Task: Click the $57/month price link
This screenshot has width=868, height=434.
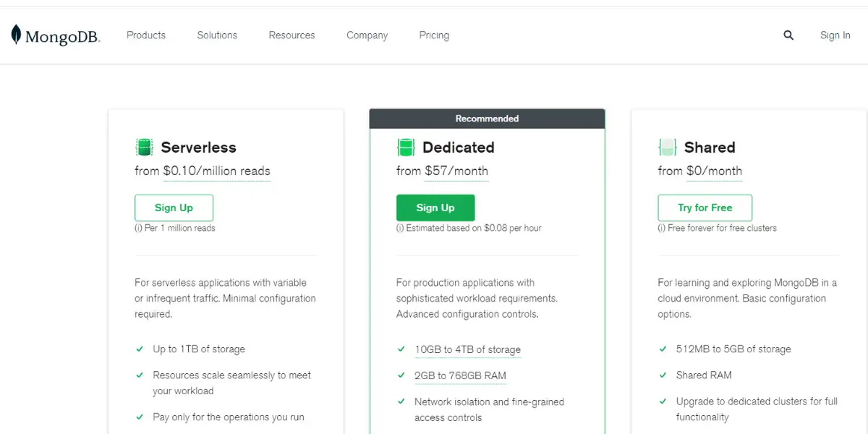Action: pos(456,171)
